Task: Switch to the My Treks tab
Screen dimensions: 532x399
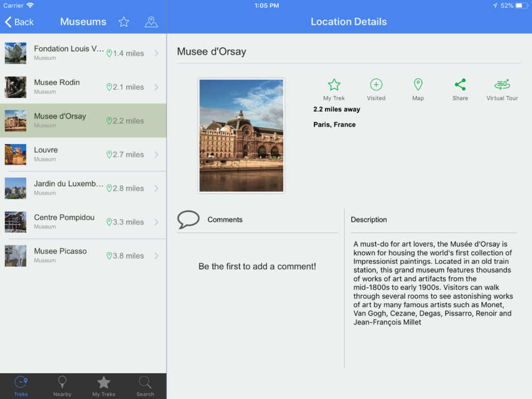Action: tap(104, 386)
